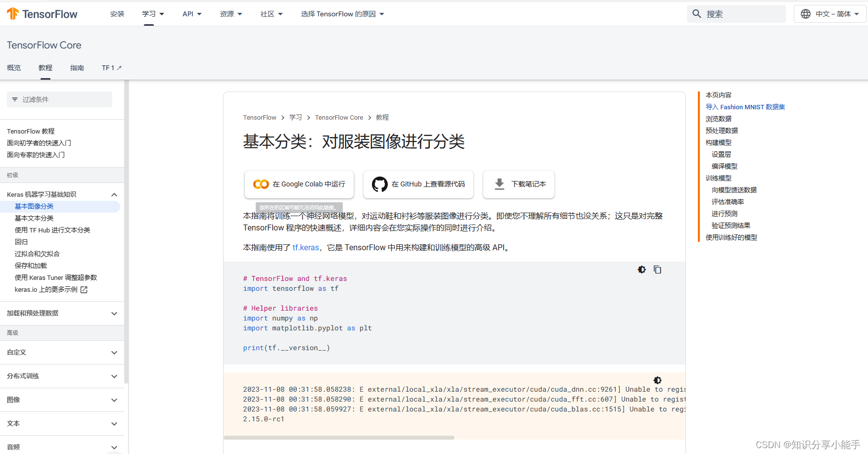868x454 pixels.
Task: Click 在 Google Colab 中运行 button
Action: pyautogui.click(x=299, y=184)
